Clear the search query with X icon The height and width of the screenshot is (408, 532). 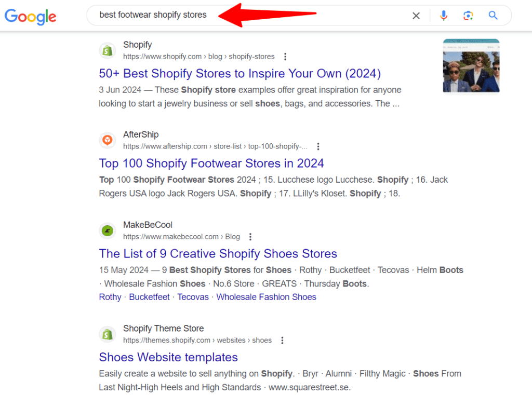coord(416,16)
